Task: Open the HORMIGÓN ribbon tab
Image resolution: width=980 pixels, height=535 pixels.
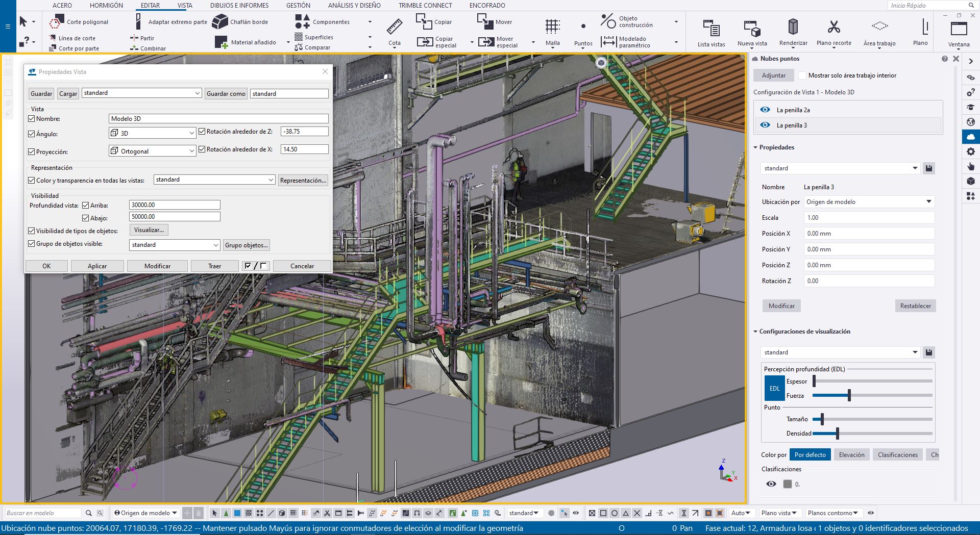Action: [x=106, y=5]
